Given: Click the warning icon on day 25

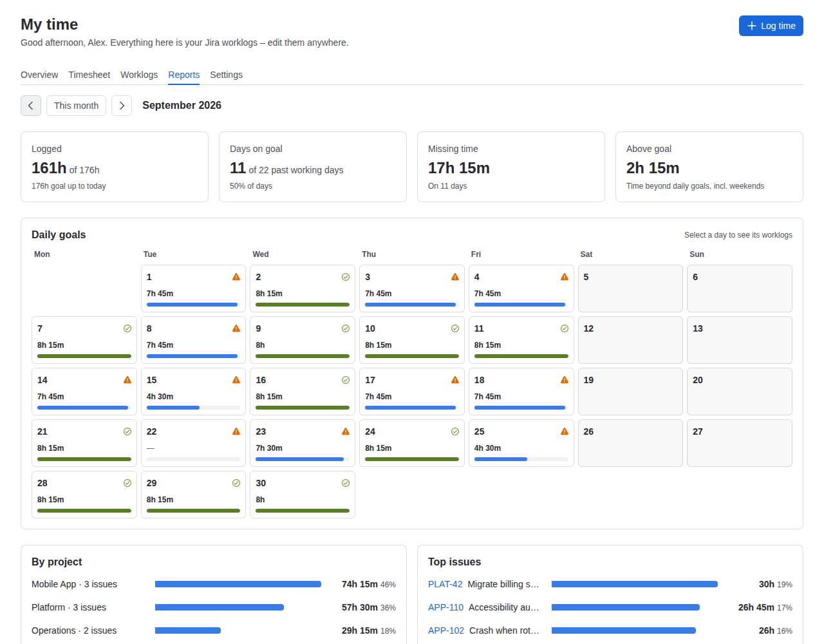Looking at the screenshot, I should (565, 431).
